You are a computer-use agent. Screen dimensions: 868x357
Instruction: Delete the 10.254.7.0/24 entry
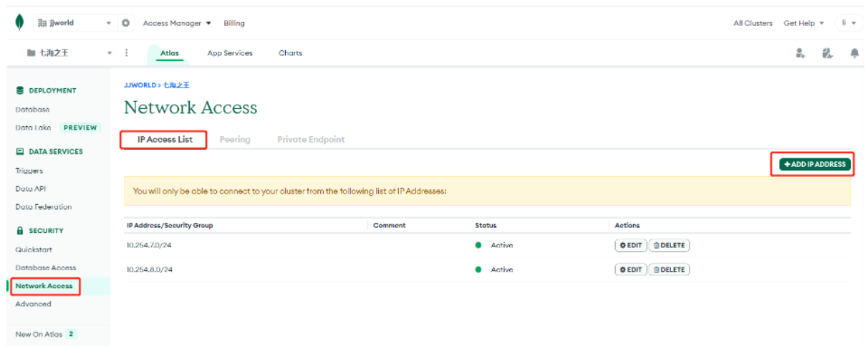[669, 245]
